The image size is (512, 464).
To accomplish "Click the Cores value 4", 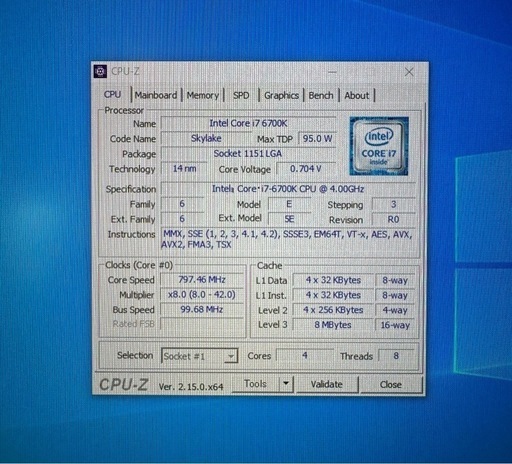I will [x=305, y=356].
